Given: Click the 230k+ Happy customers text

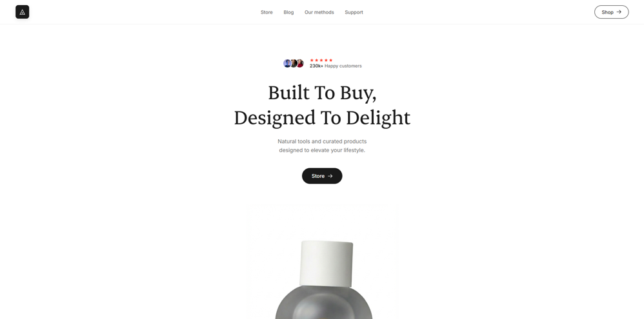Looking at the screenshot, I should (x=336, y=66).
